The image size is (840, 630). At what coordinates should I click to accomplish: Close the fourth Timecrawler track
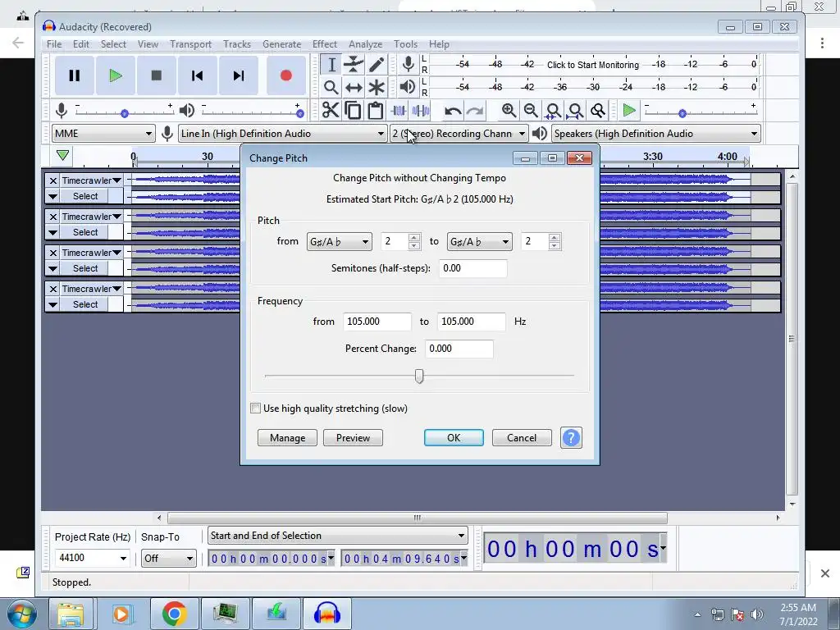tap(52, 290)
